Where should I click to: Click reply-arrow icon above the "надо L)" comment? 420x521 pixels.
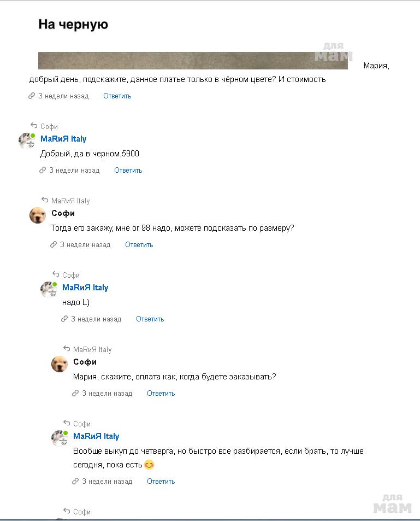coord(56,274)
